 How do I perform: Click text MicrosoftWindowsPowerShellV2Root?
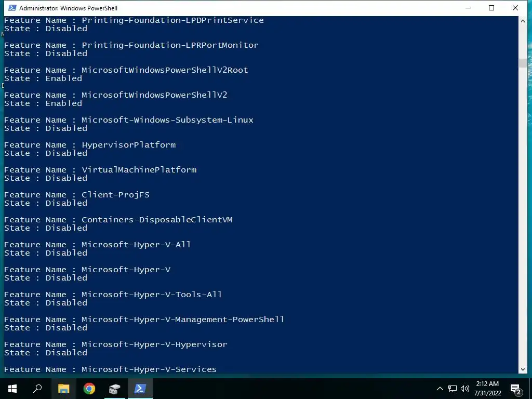(x=165, y=70)
